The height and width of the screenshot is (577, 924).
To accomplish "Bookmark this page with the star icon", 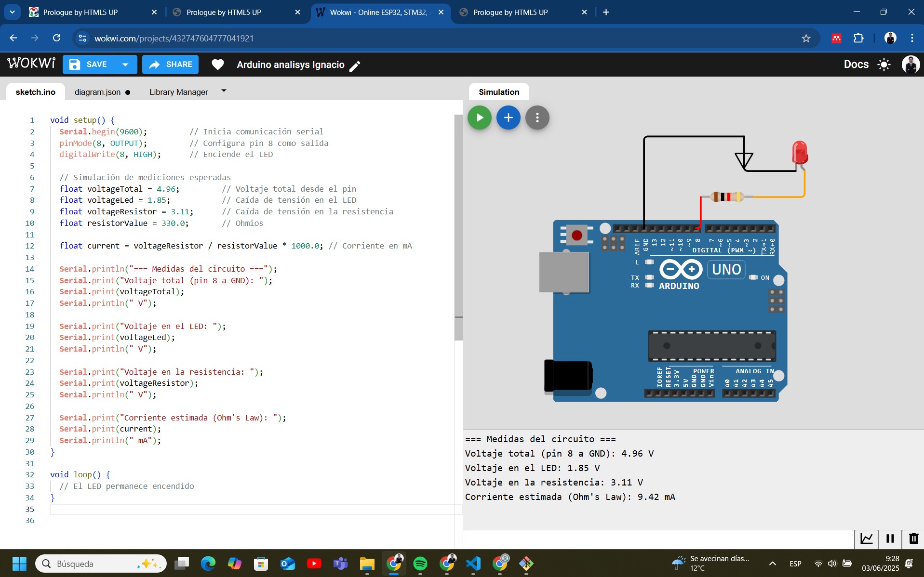I will [x=806, y=38].
